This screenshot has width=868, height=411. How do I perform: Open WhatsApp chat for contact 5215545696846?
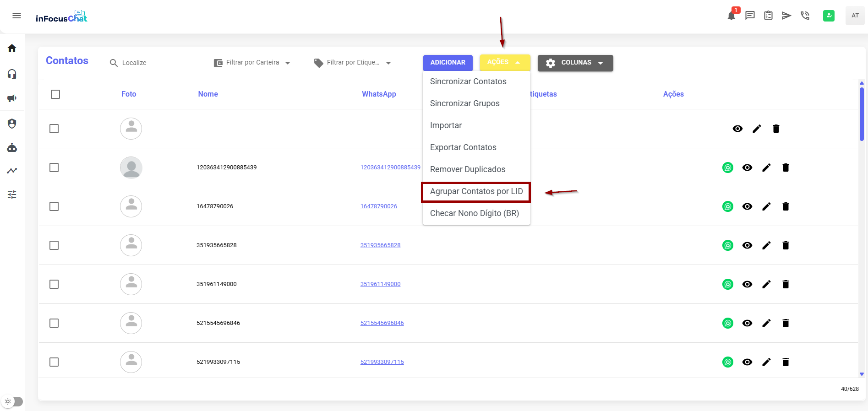pyautogui.click(x=728, y=323)
